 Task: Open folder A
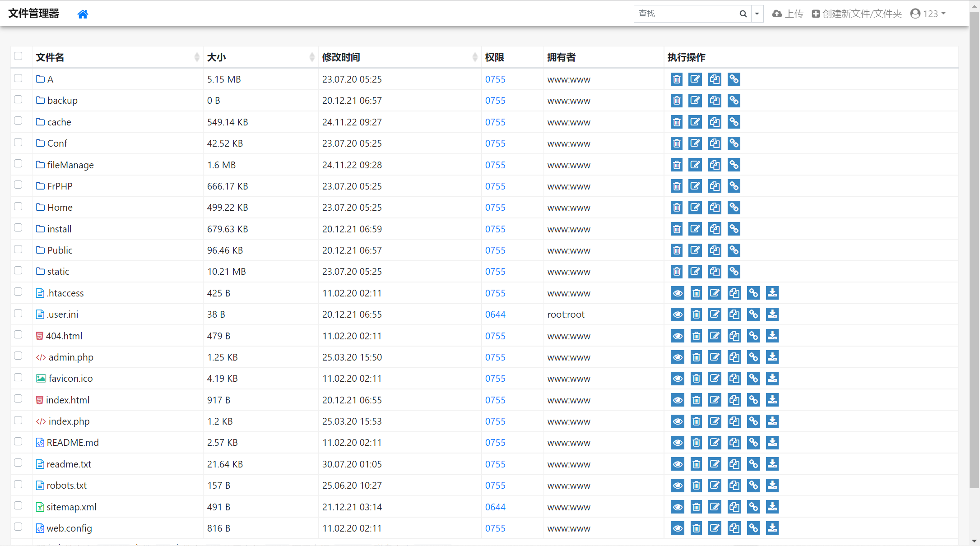click(45, 79)
